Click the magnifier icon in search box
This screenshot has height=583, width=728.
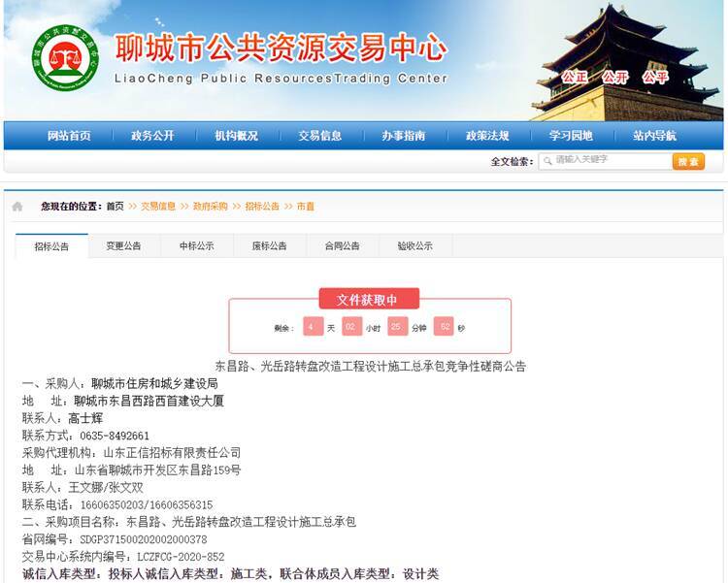pos(548,161)
